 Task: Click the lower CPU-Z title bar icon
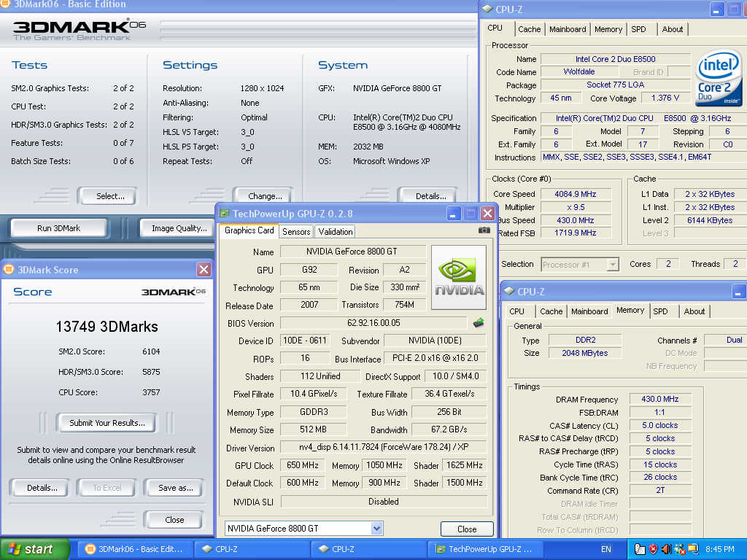tap(509, 291)
